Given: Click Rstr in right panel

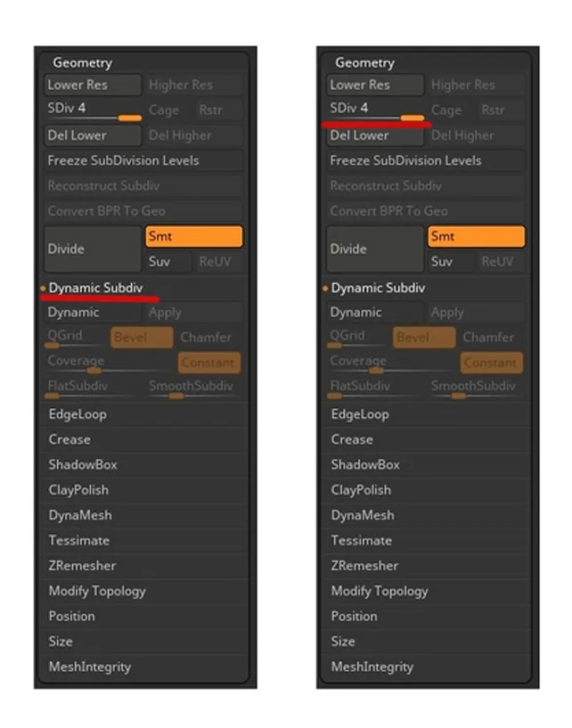Looking at the screenshot, I should click(x=501, y=110).
